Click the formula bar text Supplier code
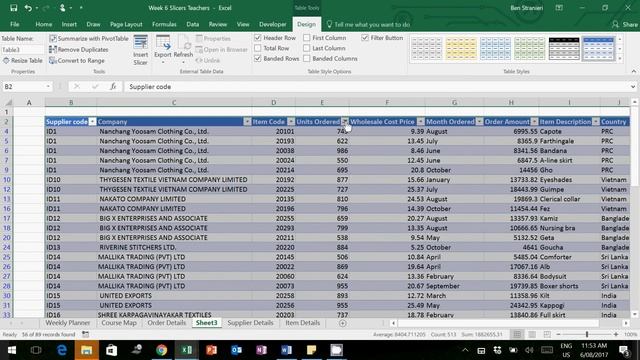The height and width of the screenshot is (360, 640). 150,87
